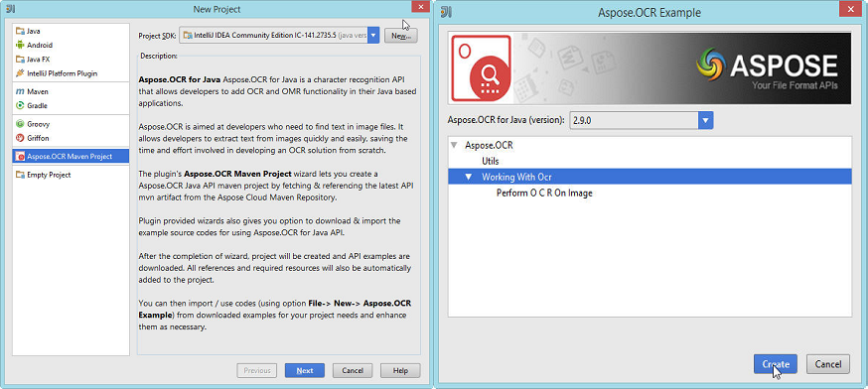
Task: Click the Aspose.OCR root tree label
Action: pos(489,146)
